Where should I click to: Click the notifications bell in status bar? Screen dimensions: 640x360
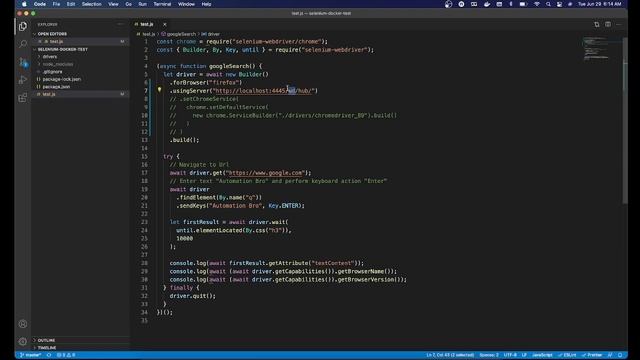pyautogui.click(x=620, y=355)
